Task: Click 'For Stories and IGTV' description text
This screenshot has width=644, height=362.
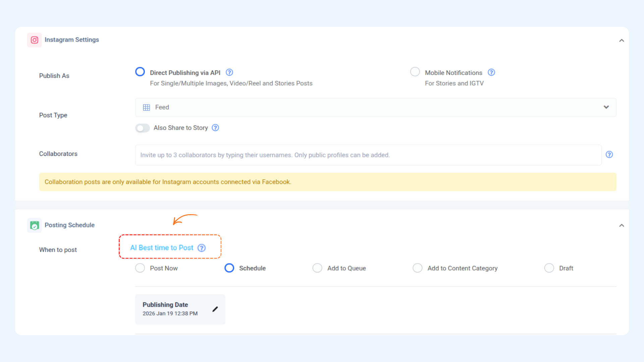Action: tap(454, 83)
